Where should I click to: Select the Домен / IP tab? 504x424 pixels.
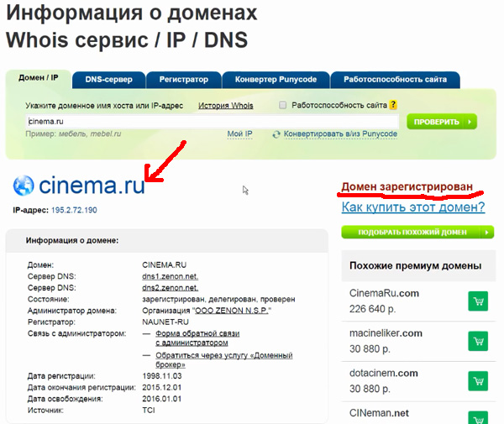39,78
